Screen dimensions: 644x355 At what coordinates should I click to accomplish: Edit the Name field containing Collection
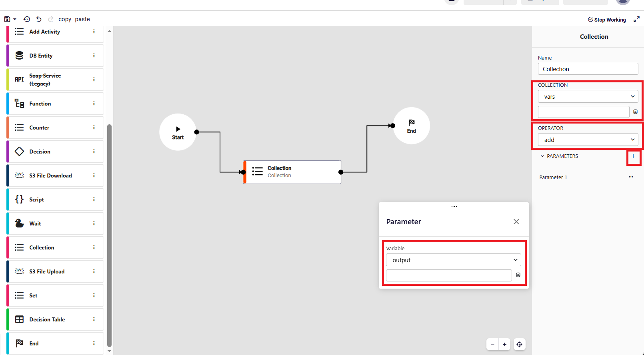point(588,69)
